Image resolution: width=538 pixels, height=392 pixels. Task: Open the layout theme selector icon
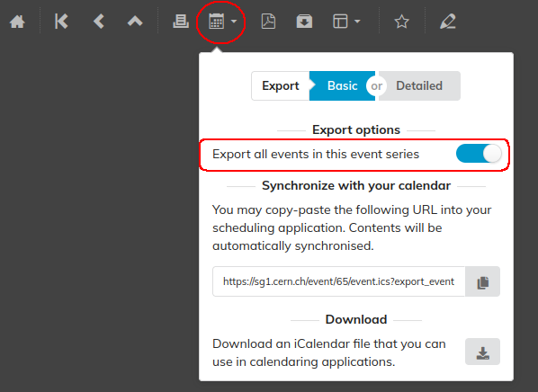(x=340, y=22)
